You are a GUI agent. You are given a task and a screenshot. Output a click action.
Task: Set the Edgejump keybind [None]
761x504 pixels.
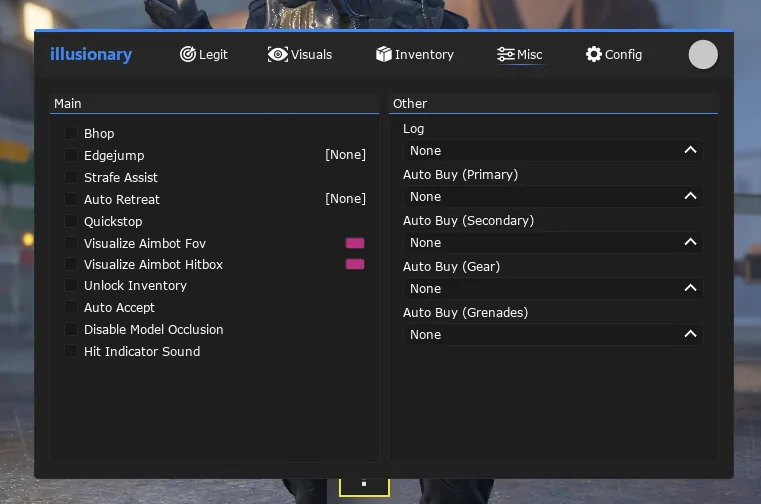tap(345, 155)
